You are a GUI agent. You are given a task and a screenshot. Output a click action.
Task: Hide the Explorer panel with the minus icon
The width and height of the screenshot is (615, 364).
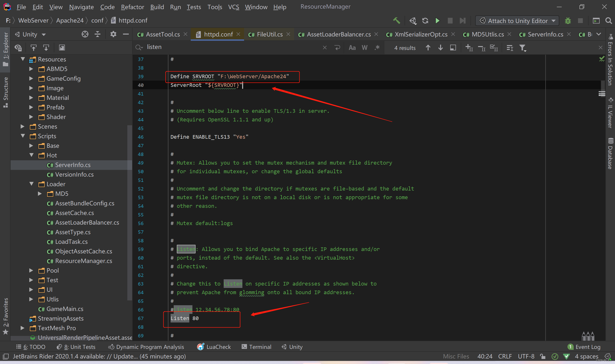tap(126, 34)
